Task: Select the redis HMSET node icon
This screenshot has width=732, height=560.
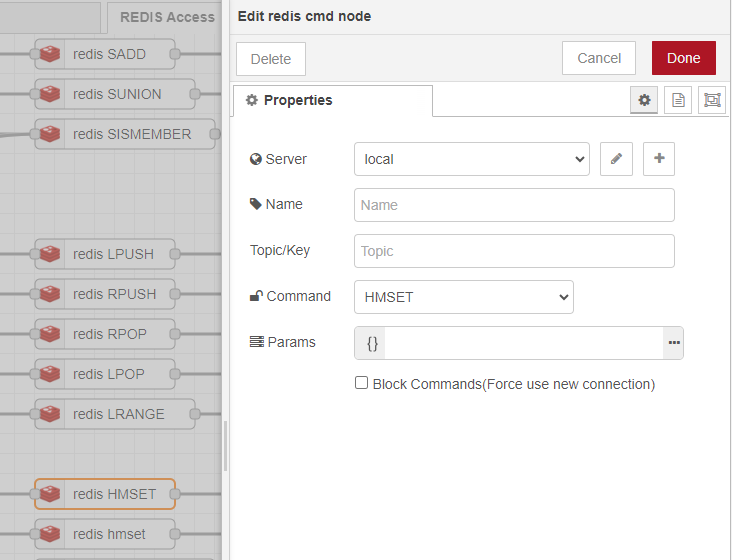Action: (x=50, y=494)
